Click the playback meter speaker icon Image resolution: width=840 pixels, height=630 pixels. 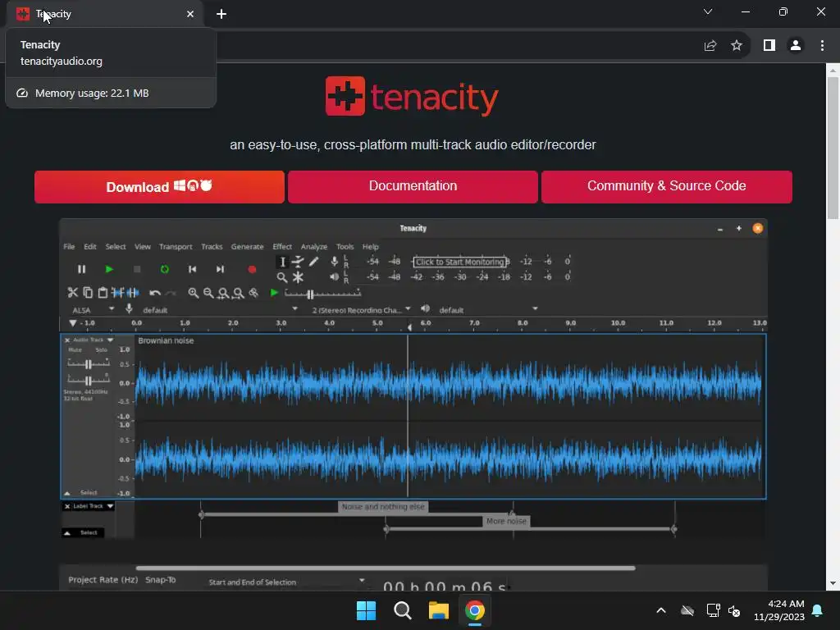pos(334,276)
